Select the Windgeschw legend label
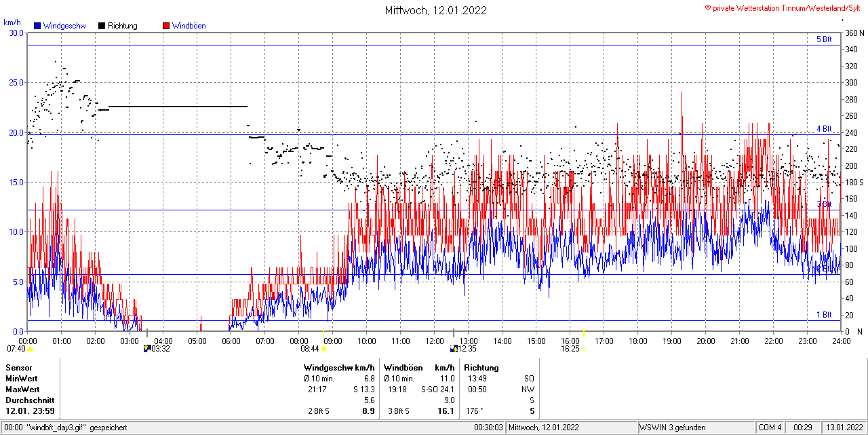 (x=64, y=26)
